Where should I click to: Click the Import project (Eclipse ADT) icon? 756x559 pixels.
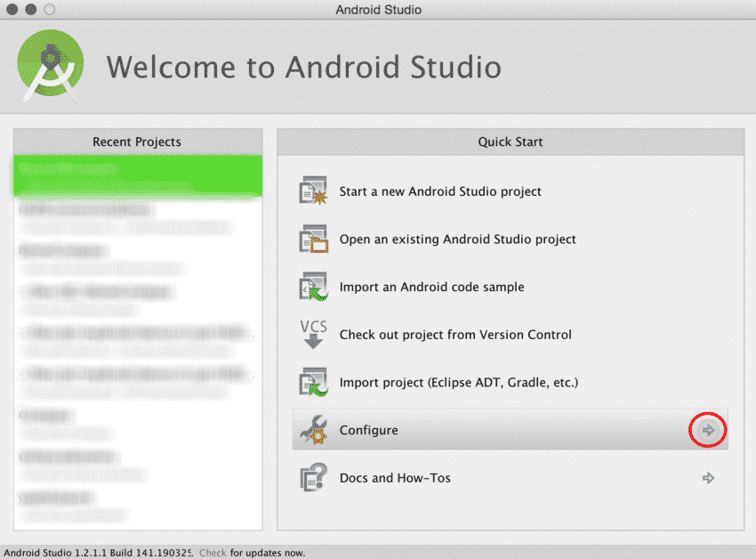(313, 382)
